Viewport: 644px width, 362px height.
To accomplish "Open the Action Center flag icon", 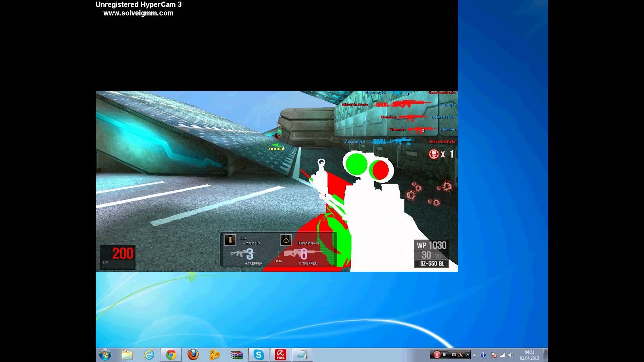I will pyautogui.click(x=494, y=355).
